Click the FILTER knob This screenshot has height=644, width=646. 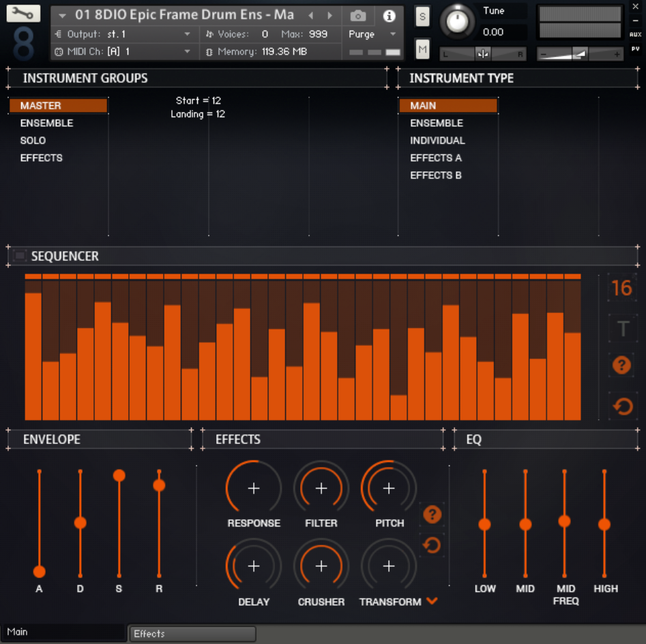(x=321, y=488)
